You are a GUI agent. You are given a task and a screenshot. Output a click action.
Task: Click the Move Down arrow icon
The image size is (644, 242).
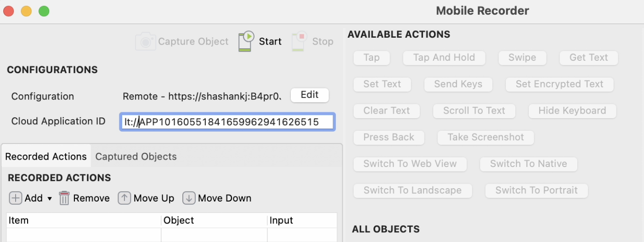coord(189,198)
